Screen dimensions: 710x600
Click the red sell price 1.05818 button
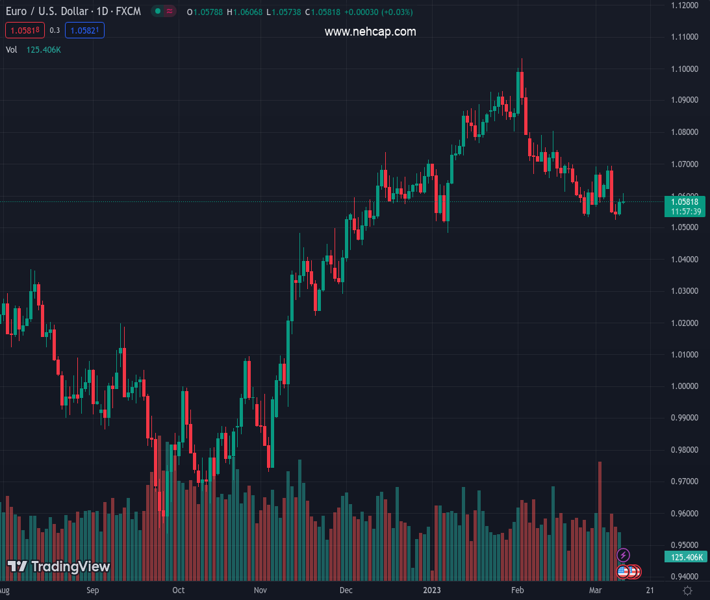point(24,31)
